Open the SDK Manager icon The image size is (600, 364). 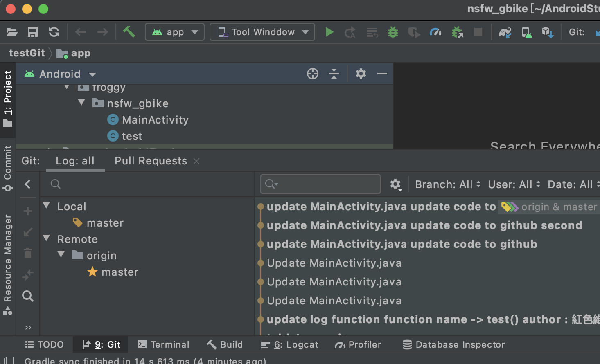(x=547, y=32)
